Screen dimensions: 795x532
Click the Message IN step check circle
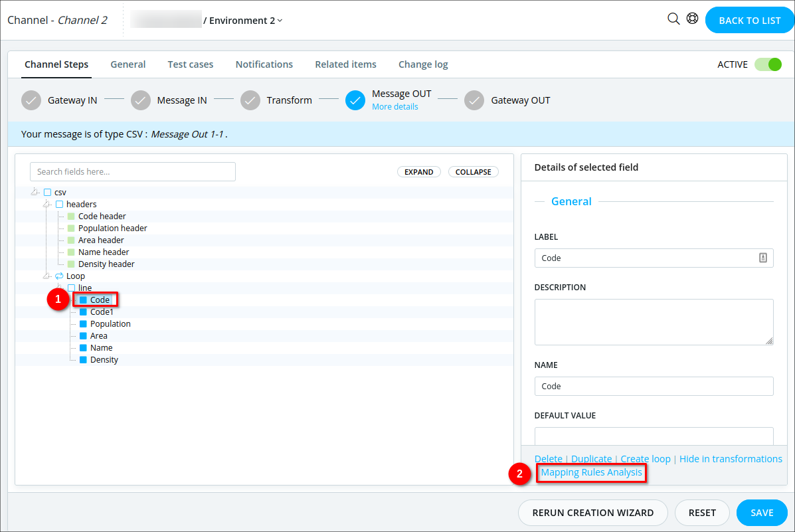140,100
